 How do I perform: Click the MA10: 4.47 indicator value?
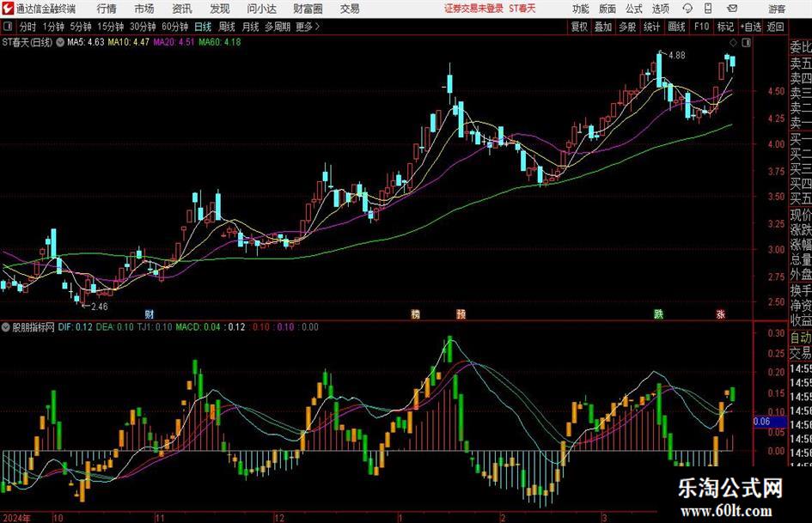(x=128, y=42)
